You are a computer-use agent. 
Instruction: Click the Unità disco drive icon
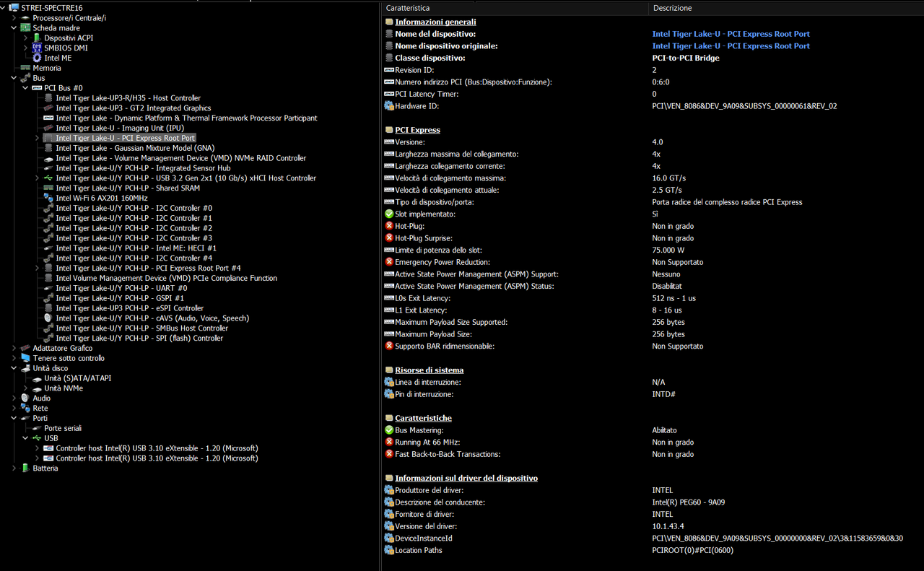pos(26,368)
